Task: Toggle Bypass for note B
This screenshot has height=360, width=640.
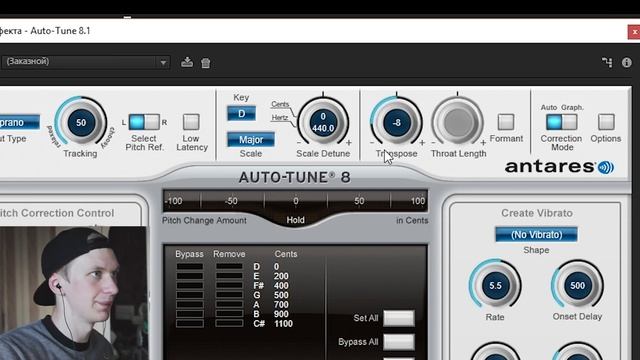Action: click(x=190, y=314)
